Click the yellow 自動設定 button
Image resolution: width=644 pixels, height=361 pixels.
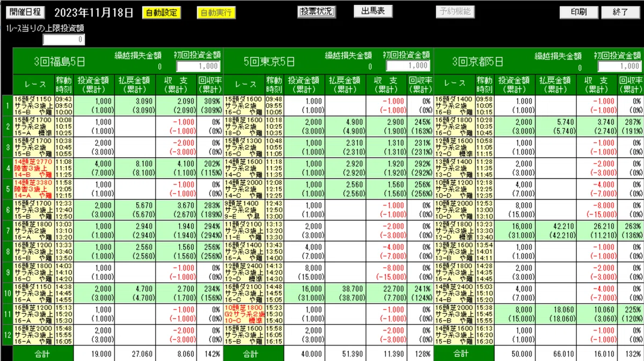162,13
